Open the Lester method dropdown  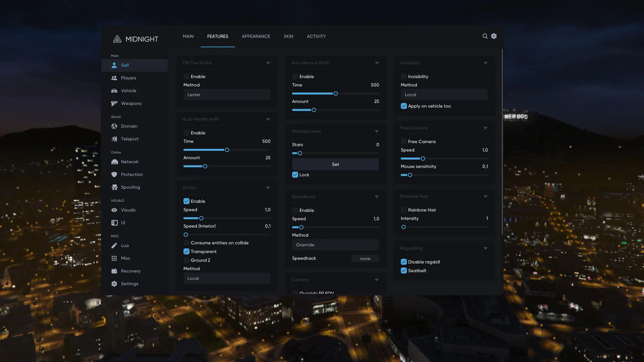[x=227, y=95]
